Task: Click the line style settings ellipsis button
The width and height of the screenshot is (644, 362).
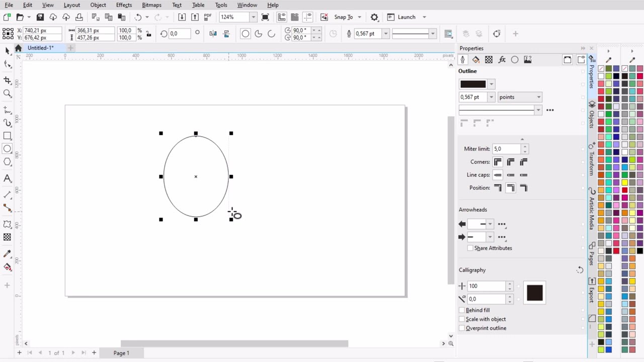Action: click(550, 110)
